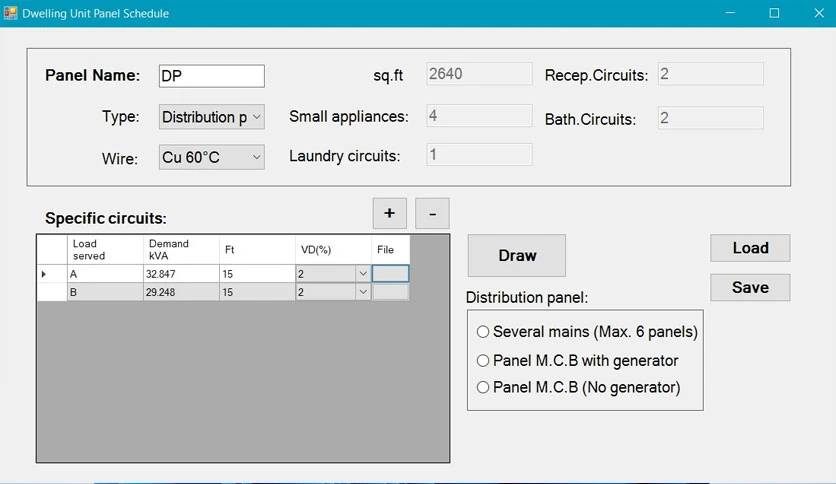Click the Load served column header
Screen dimensions: 836x484
pyautogui.click(x=105, y=249)
